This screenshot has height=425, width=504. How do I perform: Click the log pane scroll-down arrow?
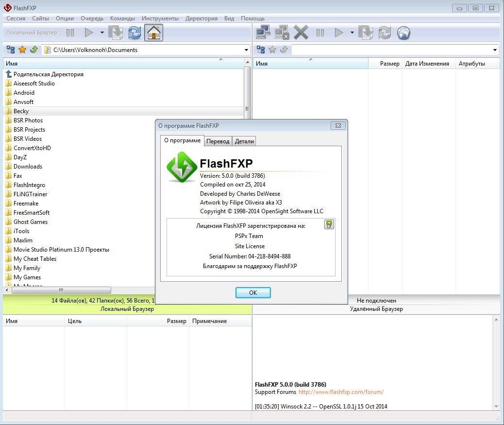496,407
